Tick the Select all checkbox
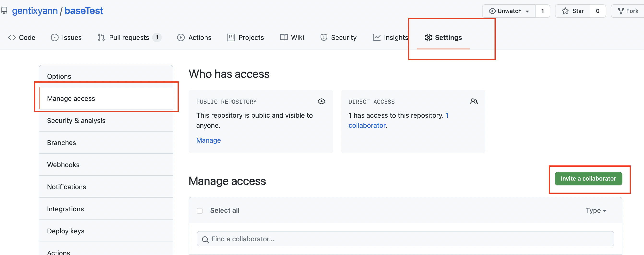 tap(199, 211)
